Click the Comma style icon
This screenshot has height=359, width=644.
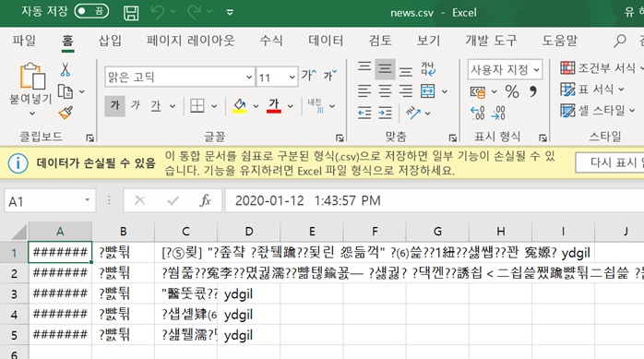point(533,91)
